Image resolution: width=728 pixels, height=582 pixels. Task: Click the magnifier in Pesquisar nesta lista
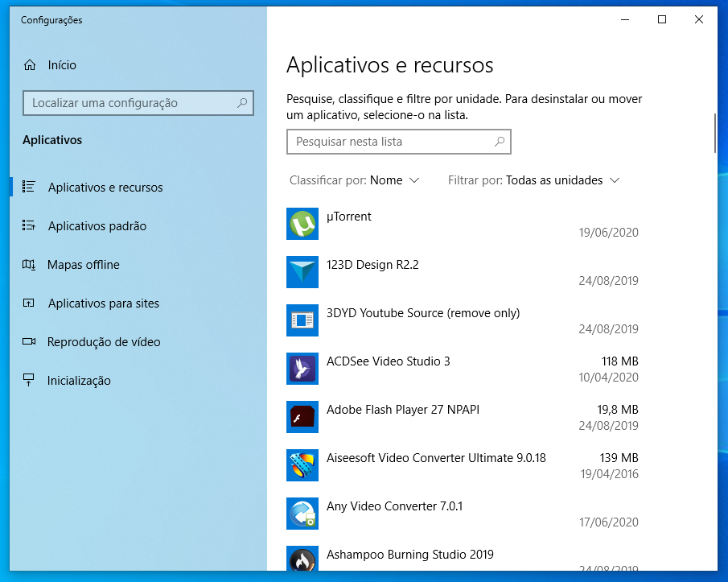click(500, 141)
